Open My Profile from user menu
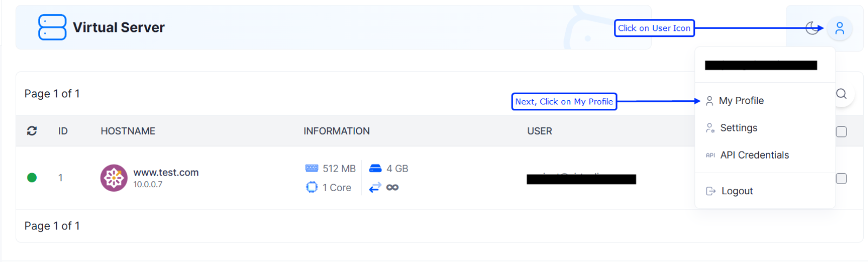Screen dimensions: 868x262 [741, 101]
